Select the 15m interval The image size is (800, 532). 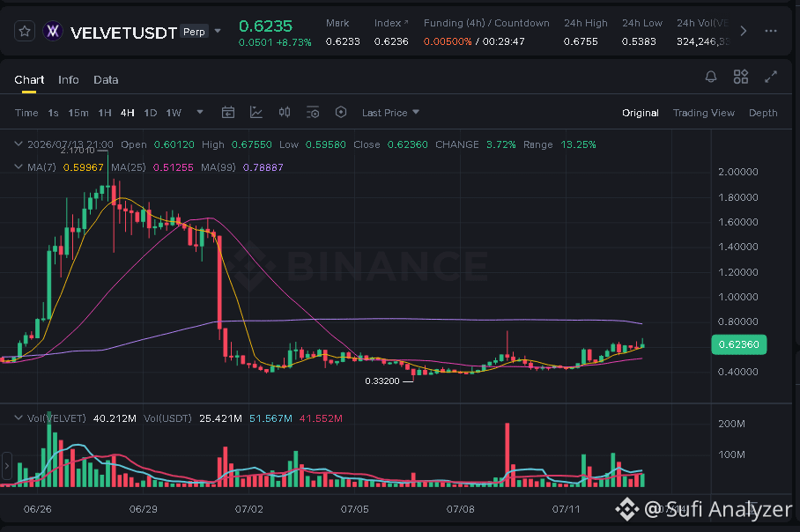(x=78, y=113)
